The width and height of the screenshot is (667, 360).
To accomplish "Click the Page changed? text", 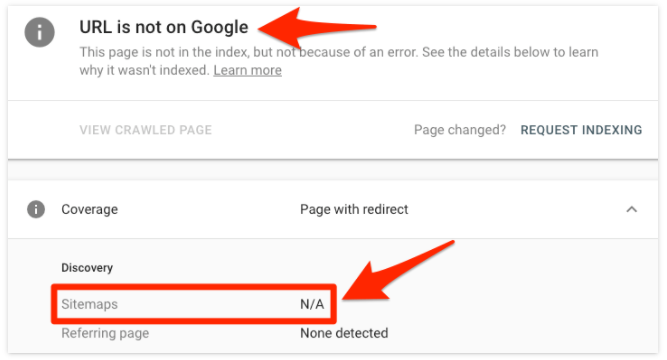I will pyautogui.click(x=460, y=130).
